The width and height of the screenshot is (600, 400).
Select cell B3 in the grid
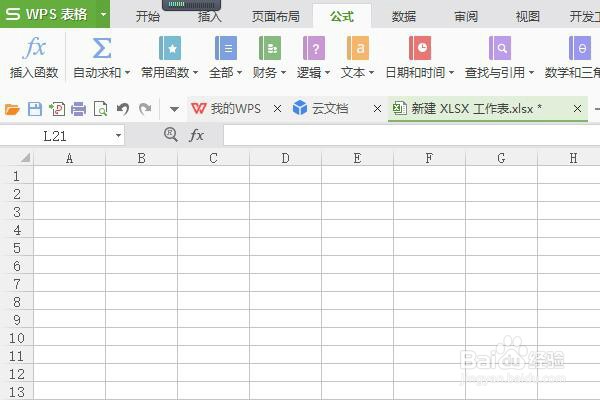pos(142,211)
